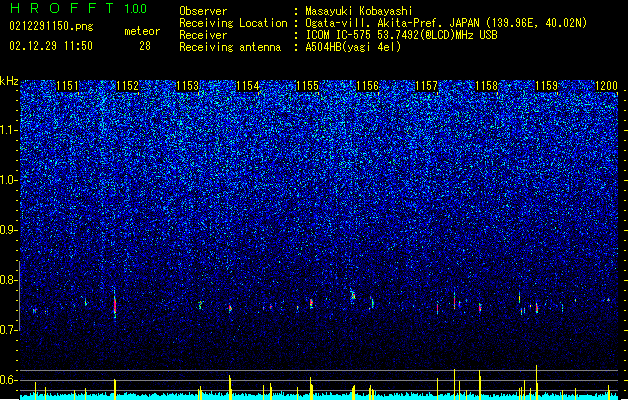Click the 1154 time marker

point(248,86)
